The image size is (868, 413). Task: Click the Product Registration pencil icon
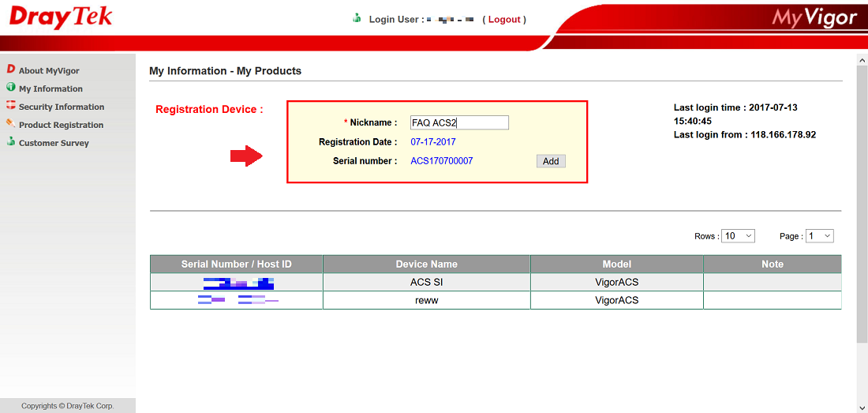click(x=10, y=123)
